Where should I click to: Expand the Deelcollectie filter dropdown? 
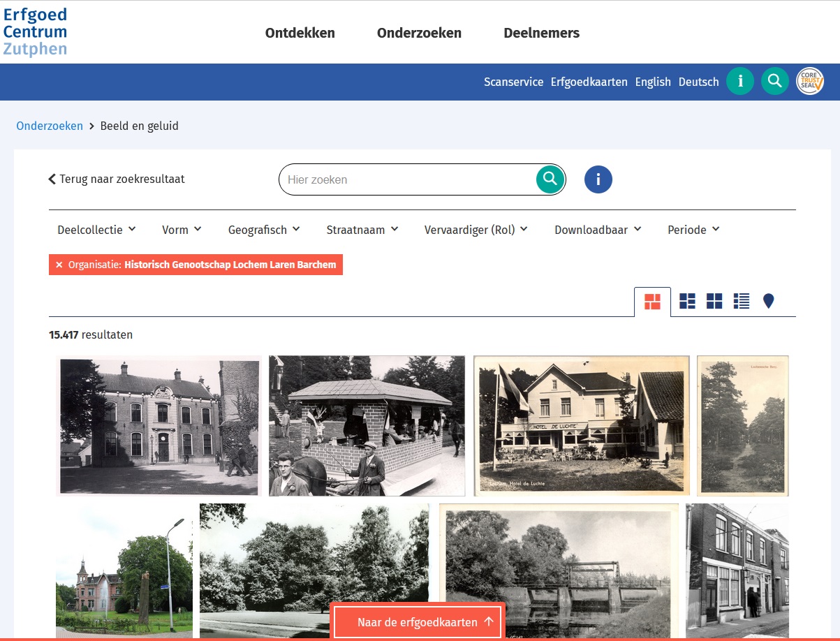[96, 230]
